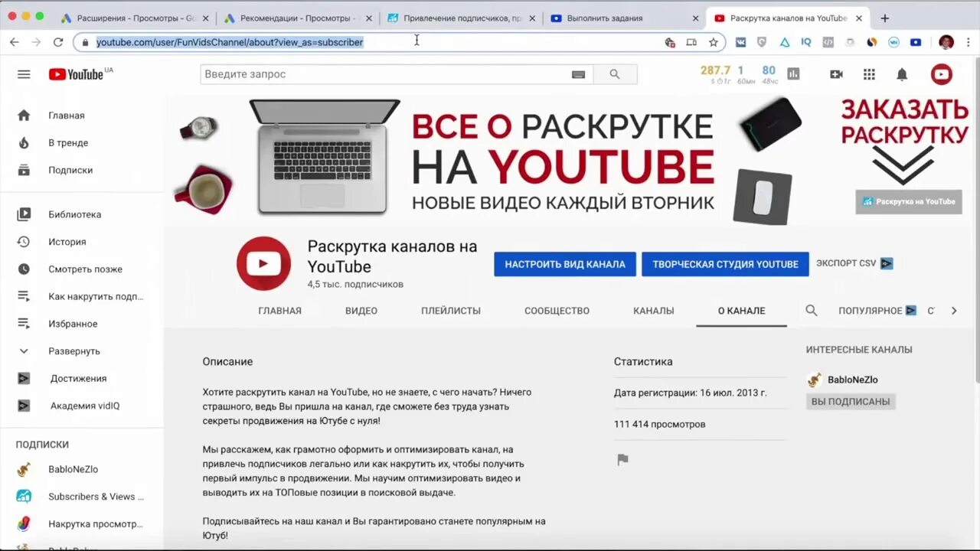This screenshot has width=980, height=551.
Task: Switch to the ВИДЕО channel tab
Action: click(x=361, y=311)
